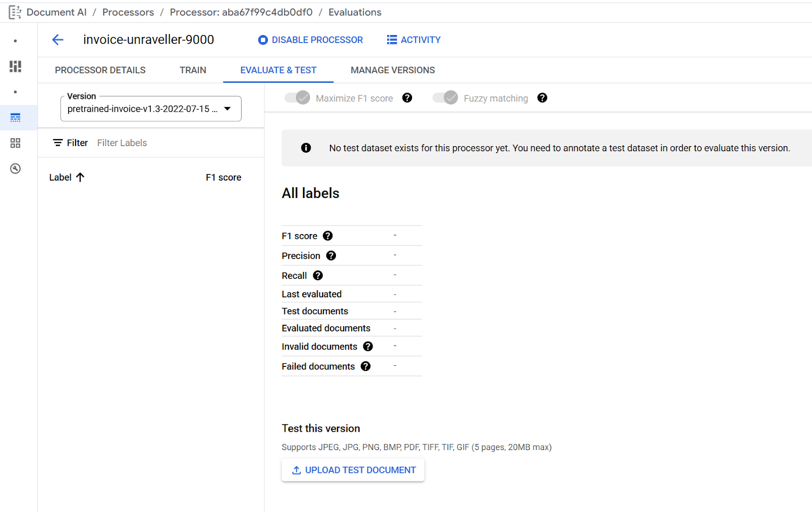Click the Processor aba67f99c4db0df0 breadcrumb
Image resolution: width=812 pixels, height=512 pixels.
(x=241, y=12)
